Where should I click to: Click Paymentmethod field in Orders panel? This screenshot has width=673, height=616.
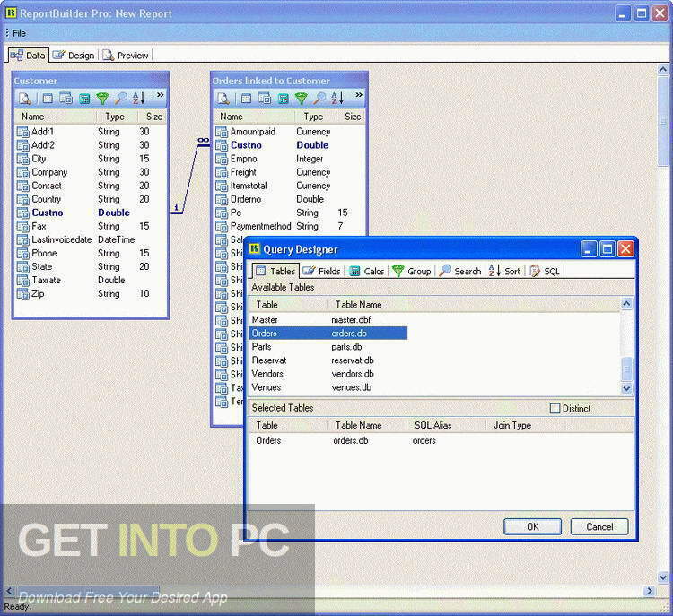(x=260, y=226)
